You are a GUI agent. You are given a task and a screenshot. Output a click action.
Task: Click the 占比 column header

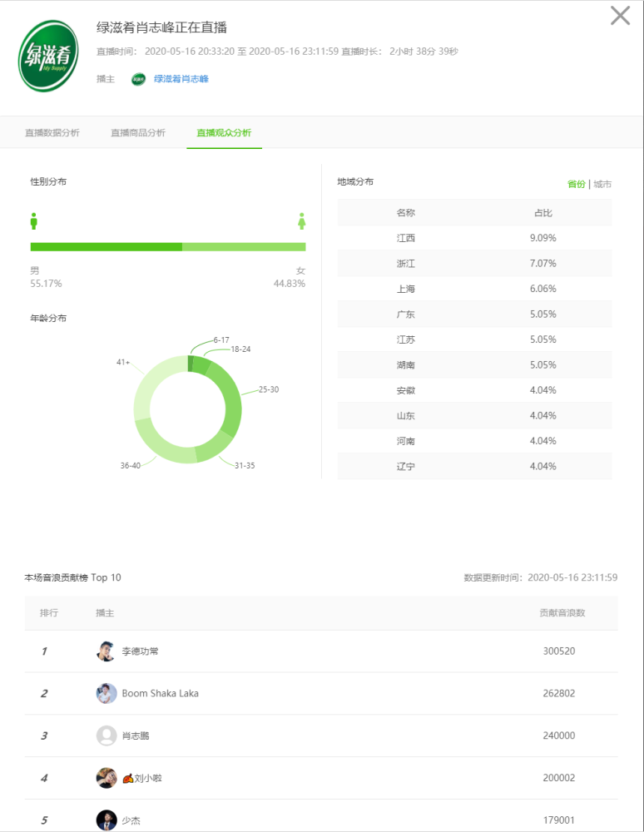[x=543, y=213]
